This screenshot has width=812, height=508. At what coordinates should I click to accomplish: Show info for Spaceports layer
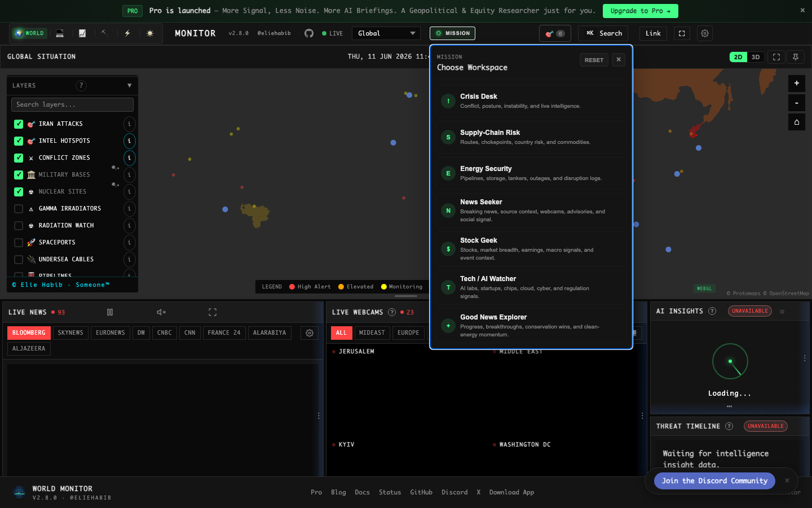[129, 242]
